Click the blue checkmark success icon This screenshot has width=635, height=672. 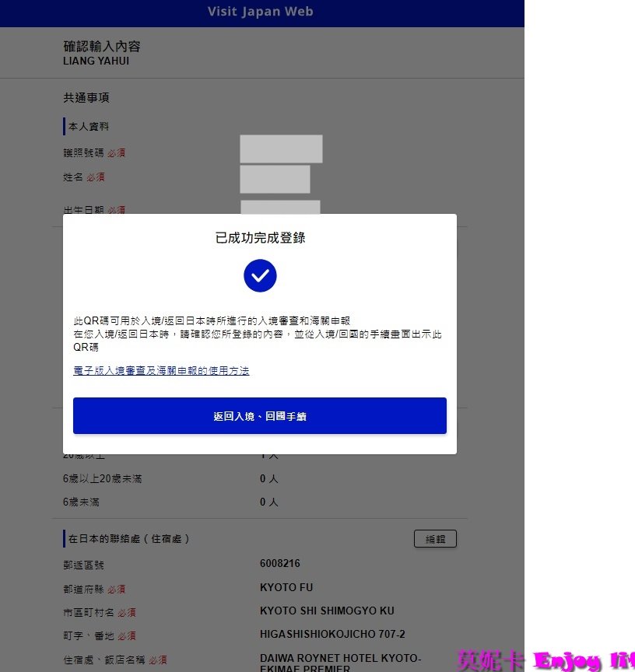(x=260, y=276)
